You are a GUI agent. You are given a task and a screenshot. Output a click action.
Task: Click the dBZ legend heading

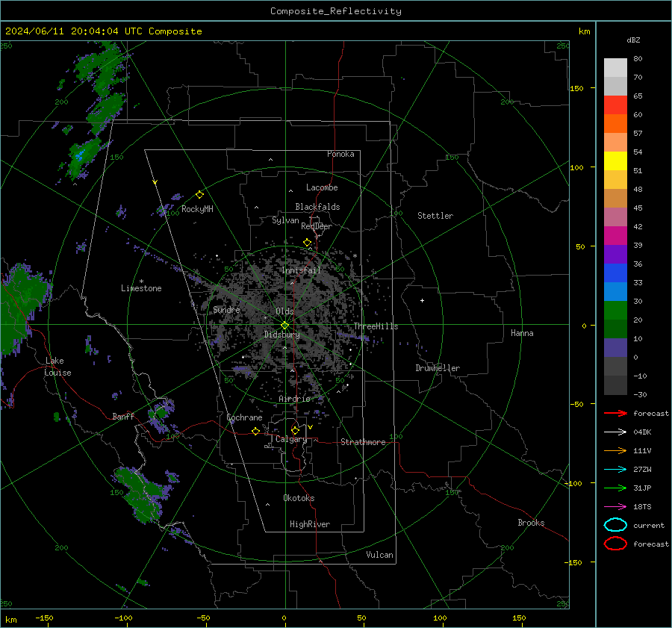pos(633,40)
